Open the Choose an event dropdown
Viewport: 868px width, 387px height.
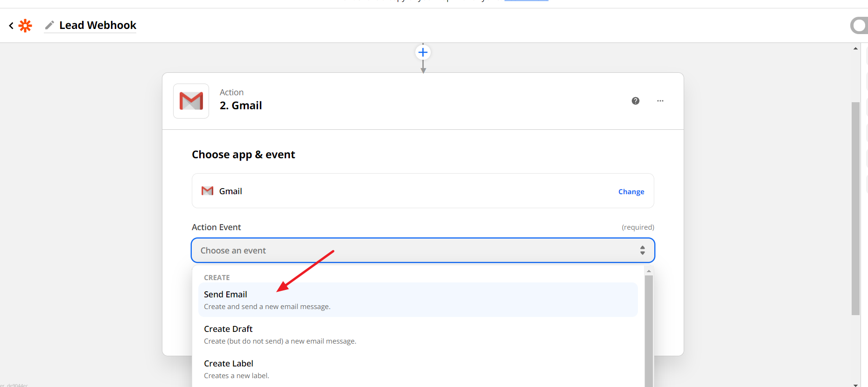point(423,250)
